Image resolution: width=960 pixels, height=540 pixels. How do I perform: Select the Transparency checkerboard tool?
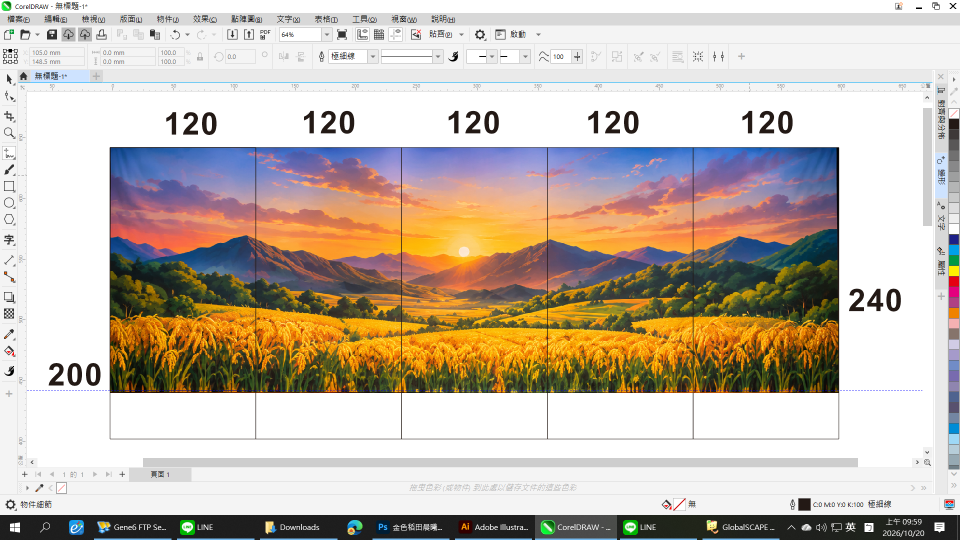pyautogui.click(x=9, y=313)
